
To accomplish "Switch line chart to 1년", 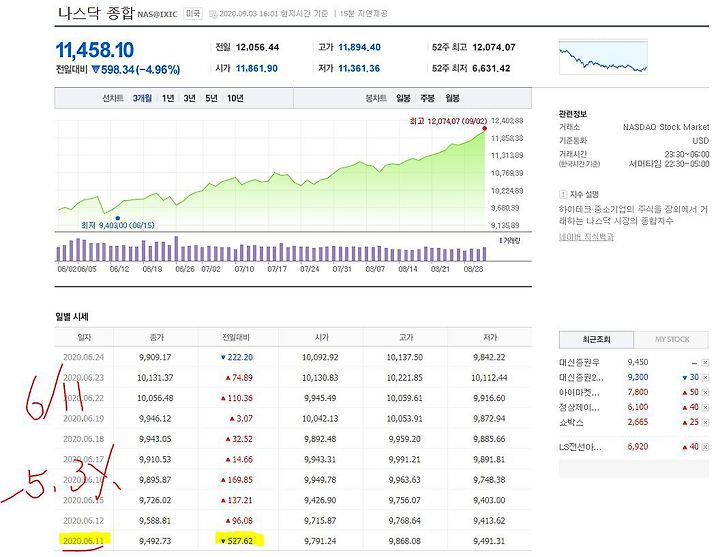I will coord(168,98).
